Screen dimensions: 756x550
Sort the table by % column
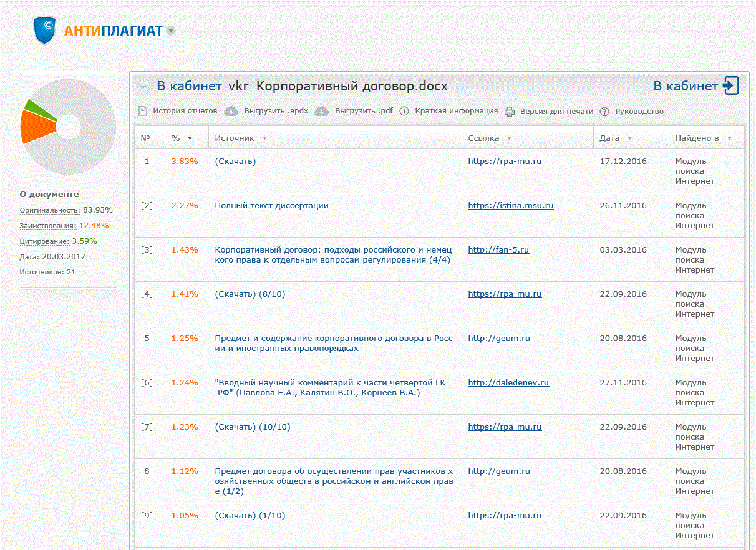pyautogui.click(x=176, y=138)
